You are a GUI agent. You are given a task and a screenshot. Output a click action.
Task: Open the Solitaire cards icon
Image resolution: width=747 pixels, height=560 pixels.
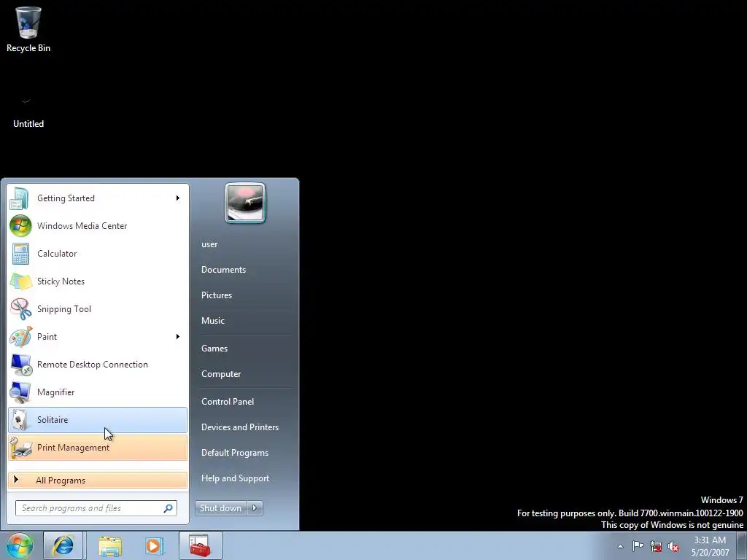pyautogui.click(x=20, y=419)
